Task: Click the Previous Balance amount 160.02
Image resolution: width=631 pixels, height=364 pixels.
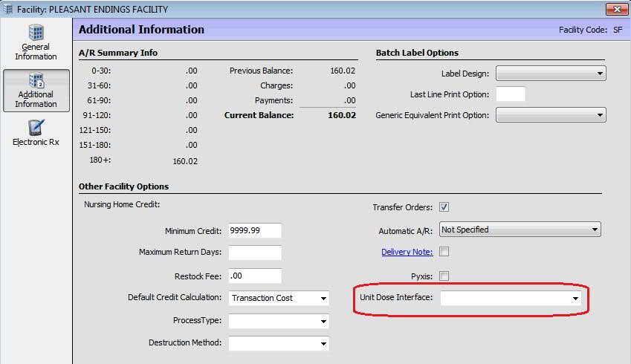Action: coord(343,71)
